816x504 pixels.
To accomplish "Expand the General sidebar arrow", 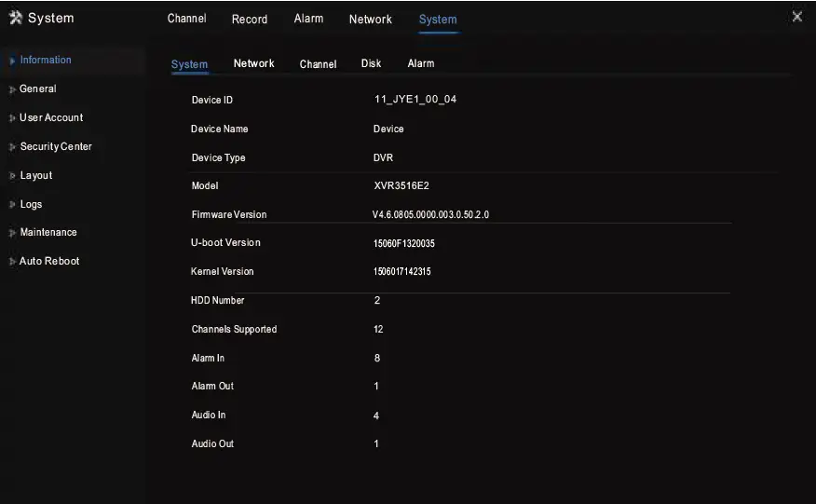I will 11,89.
